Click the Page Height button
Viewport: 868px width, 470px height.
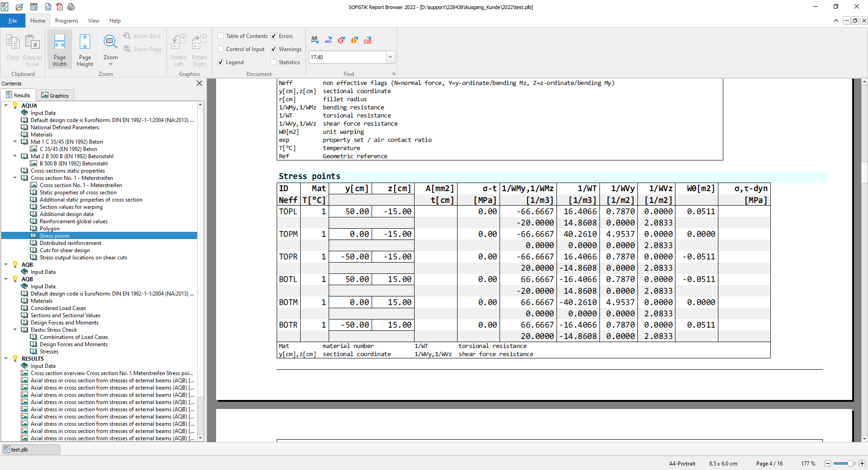pyautogui.click(x=85, y=50)
